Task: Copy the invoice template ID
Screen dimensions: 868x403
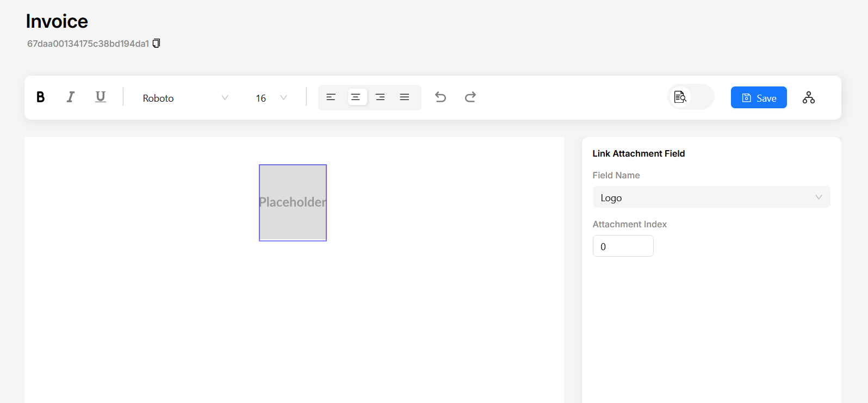Action: point(157,44)
